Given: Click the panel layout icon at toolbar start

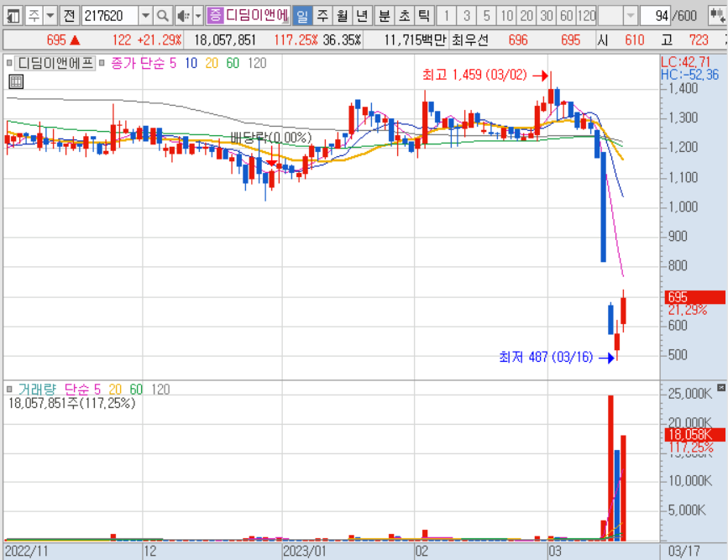Looking at the screenshot, I should click(x=13, y=16).
